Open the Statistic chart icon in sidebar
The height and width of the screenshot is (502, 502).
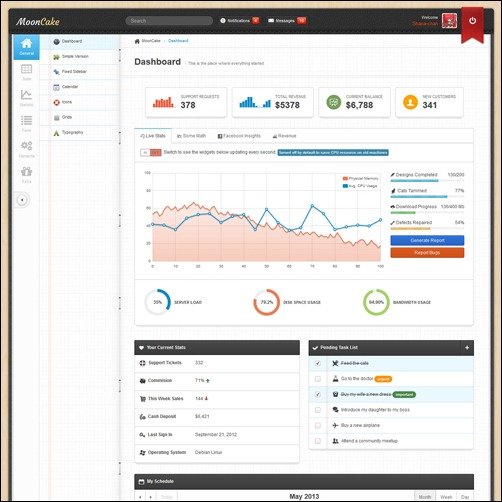pyautogui.click(x=26, y=98)
